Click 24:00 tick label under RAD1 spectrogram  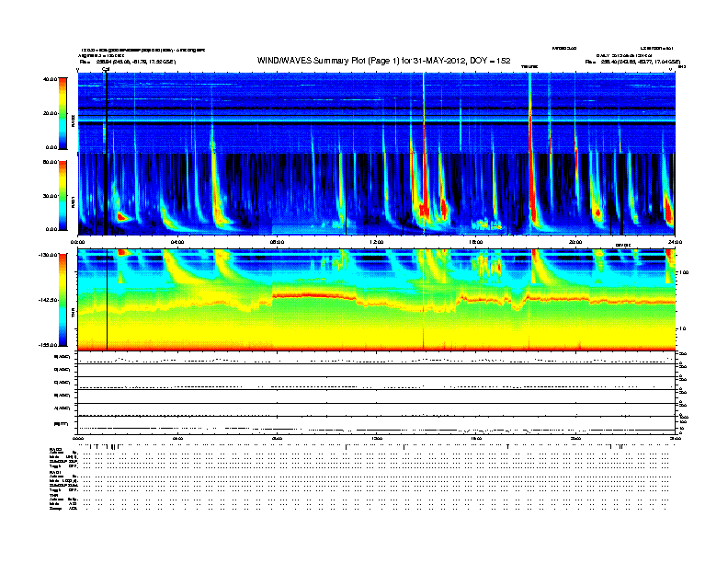[675, 242]
